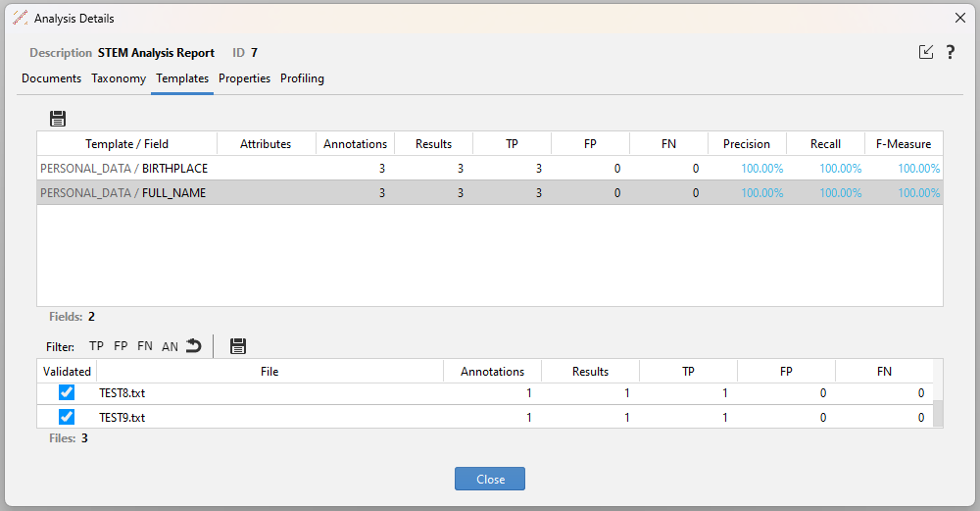Click the save icon in the filter toolbar

click(237, 345)
